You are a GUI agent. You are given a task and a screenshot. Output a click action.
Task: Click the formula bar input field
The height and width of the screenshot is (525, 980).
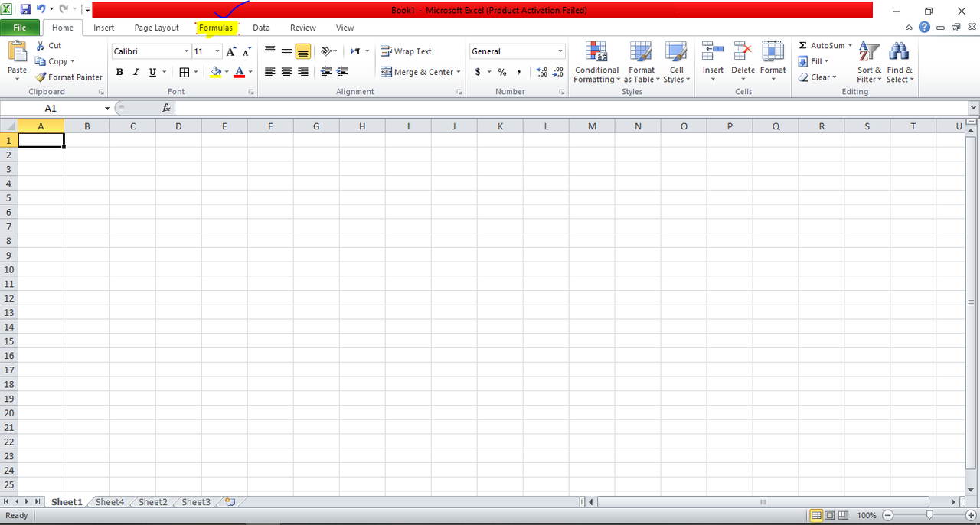point(571,109)
